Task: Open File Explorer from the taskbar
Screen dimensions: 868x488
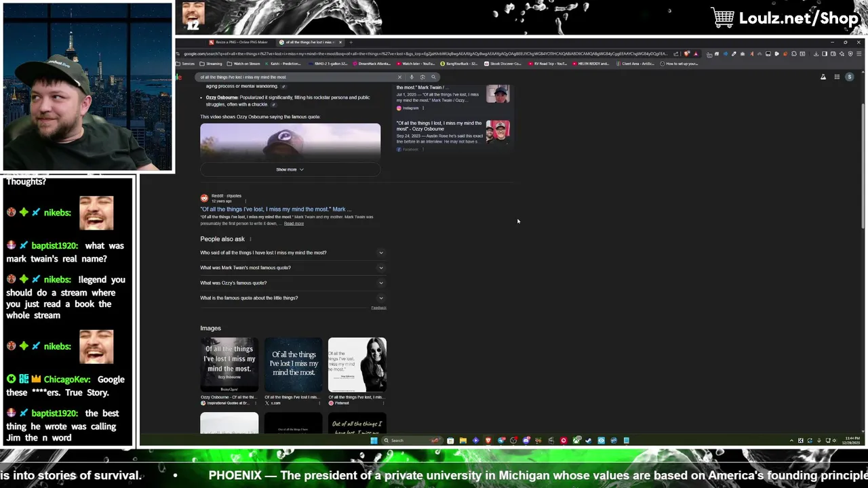Action: pyautogui.click(x=462, y=441)
